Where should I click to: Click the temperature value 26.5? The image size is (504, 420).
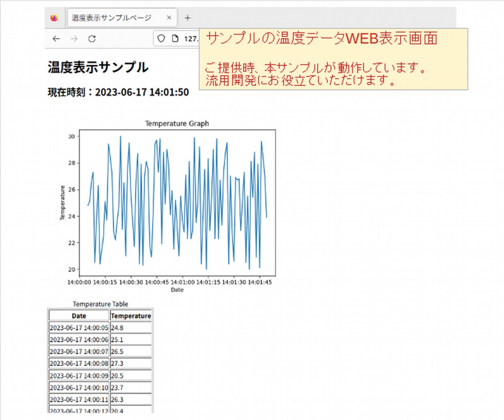[131, 352]
